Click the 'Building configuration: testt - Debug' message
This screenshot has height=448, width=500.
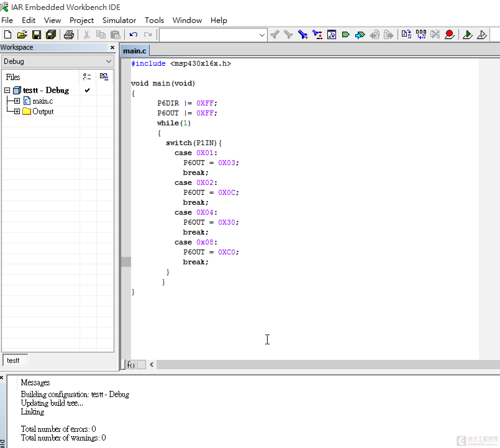[75, 394]
